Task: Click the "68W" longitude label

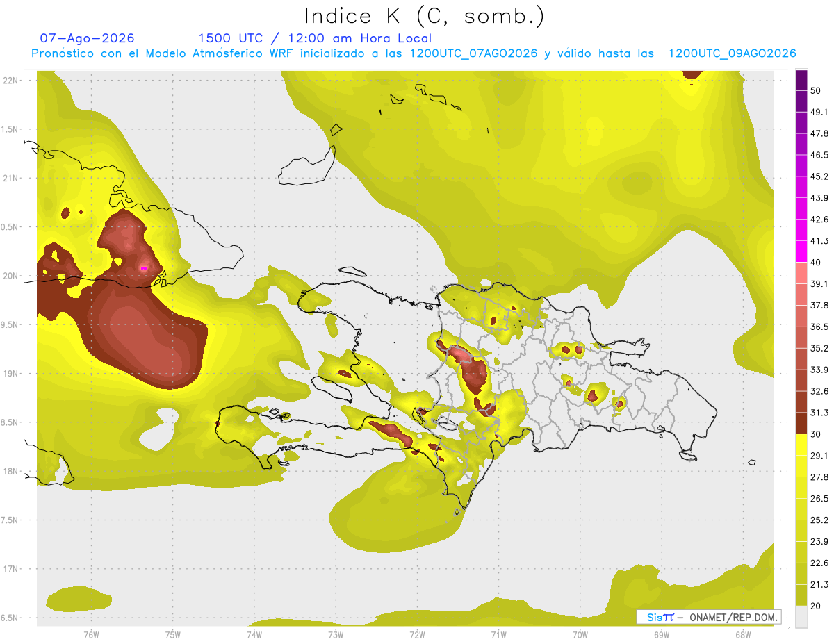Action: pyautogui.click(x=743, y=635)
